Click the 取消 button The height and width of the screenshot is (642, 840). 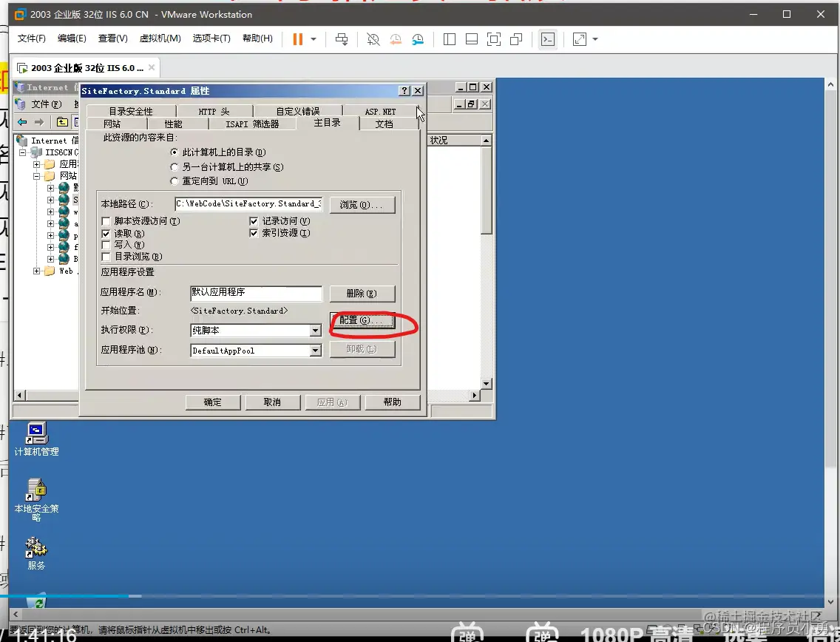pyautogui.click(x=272, y=402)
